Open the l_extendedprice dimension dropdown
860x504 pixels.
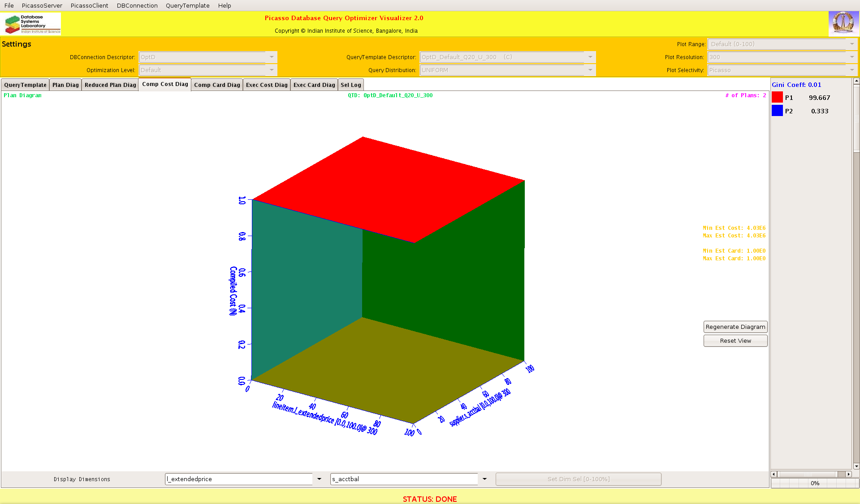(x=319, y=479)
